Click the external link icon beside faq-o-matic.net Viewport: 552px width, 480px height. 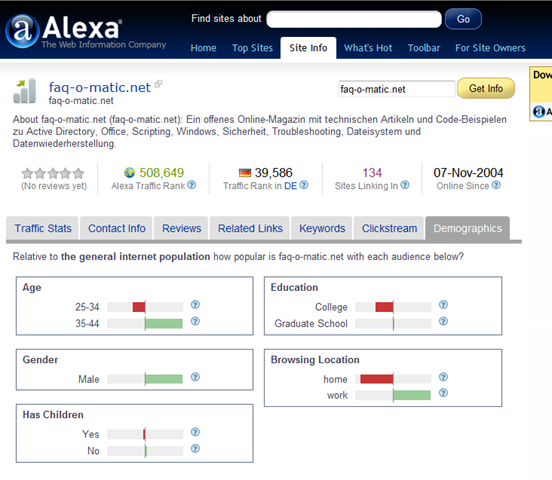coord(158,84)
